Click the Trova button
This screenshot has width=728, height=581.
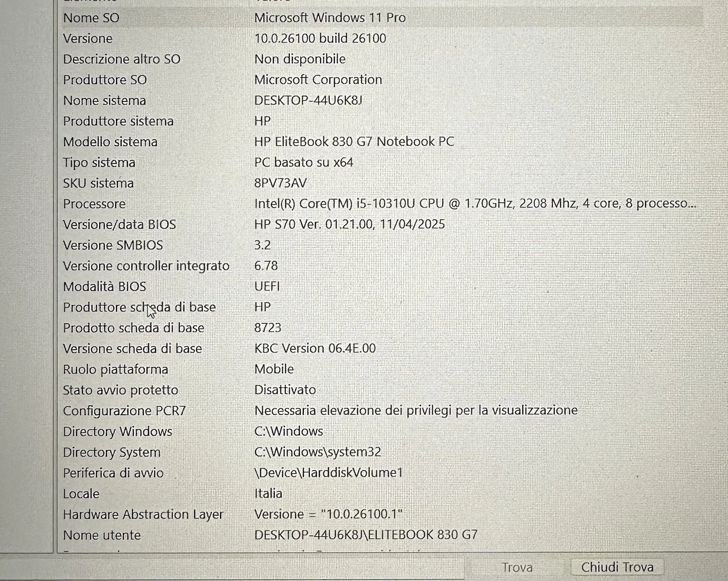[517, 567]
